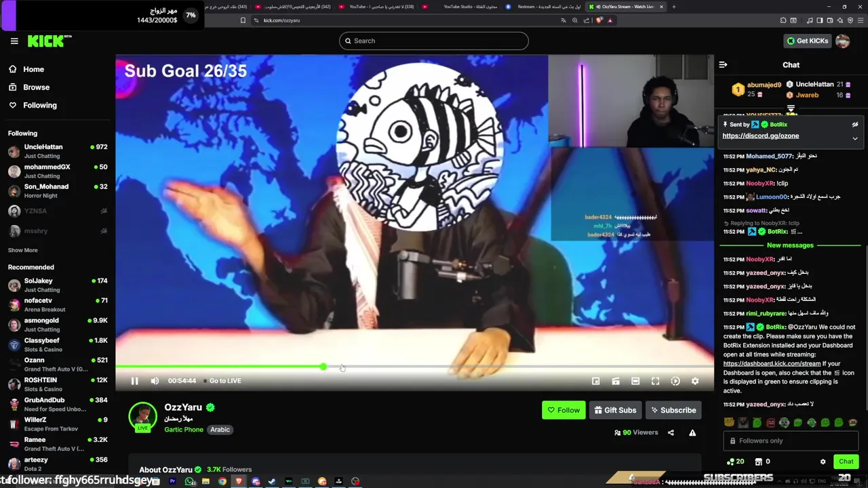Open video player settings gear
Screen dimensions: 868x488
(x=695, y=382)
